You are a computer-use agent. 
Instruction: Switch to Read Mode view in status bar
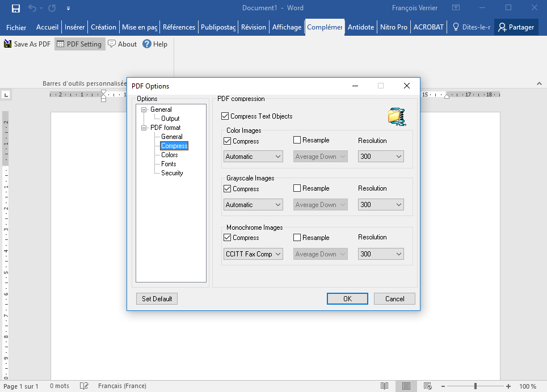point(385,386)
